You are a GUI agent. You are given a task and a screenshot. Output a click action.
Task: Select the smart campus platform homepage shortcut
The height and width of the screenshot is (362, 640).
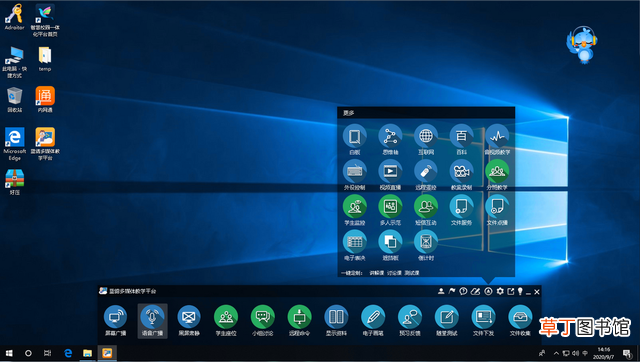pos(45,20)
